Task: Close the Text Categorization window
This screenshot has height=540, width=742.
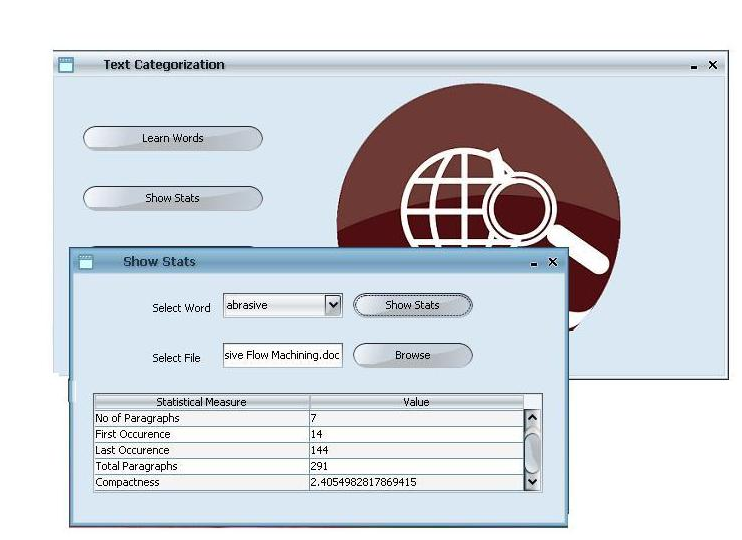Action: (713, 65)
